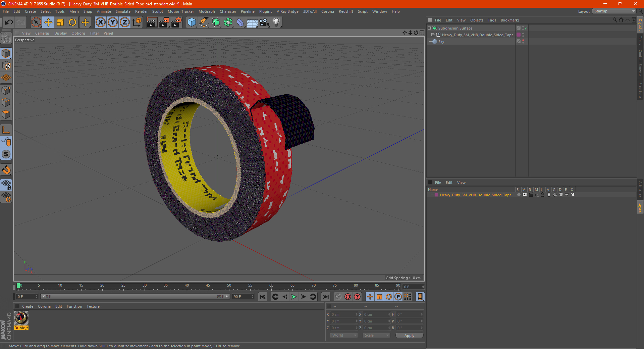644x349 pixels.
Task: Open viewport Cameras menu
Action: pyautogui.click(x=42, y=33)
